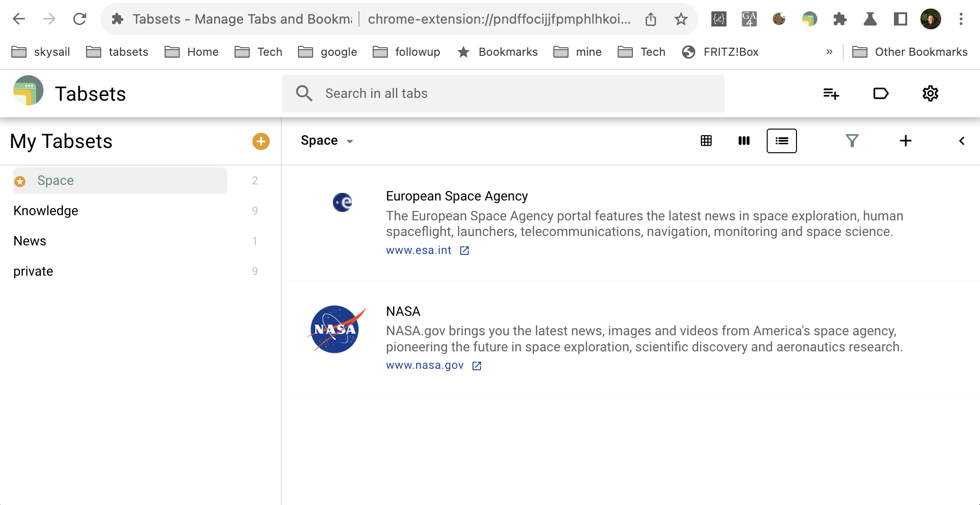The image size is (980, 505).
Task: Select the private tabset
Action: 33,271
